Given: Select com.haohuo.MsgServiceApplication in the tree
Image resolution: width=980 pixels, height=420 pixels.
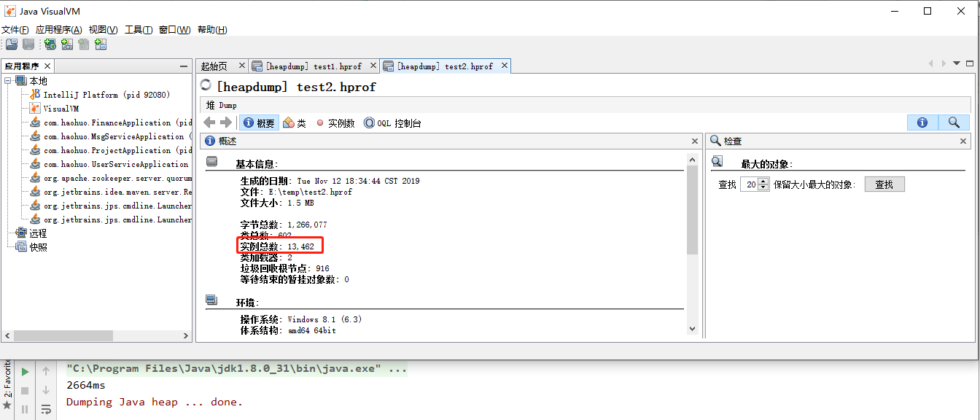Looking at the screenshot, I should pyautogui.click(x=111, y=136).
